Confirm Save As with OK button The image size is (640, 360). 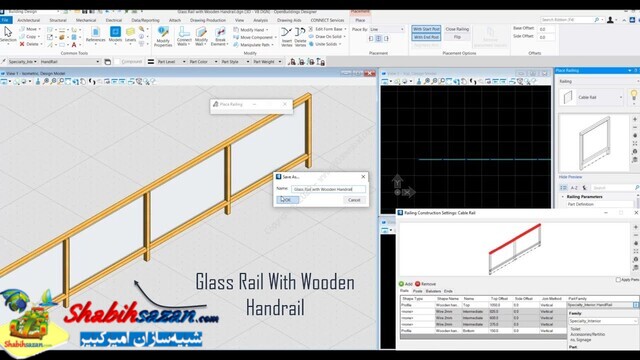coord(287,200)
